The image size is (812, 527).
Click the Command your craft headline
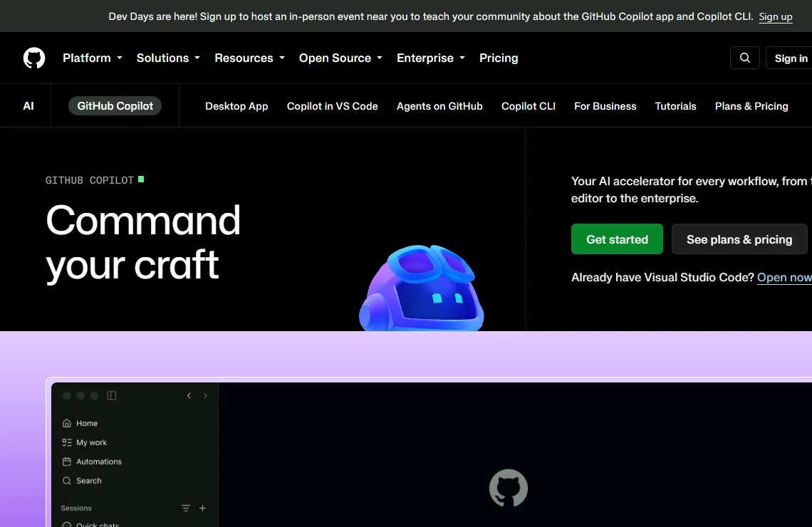pyautogui.click(x=143, y=242)
